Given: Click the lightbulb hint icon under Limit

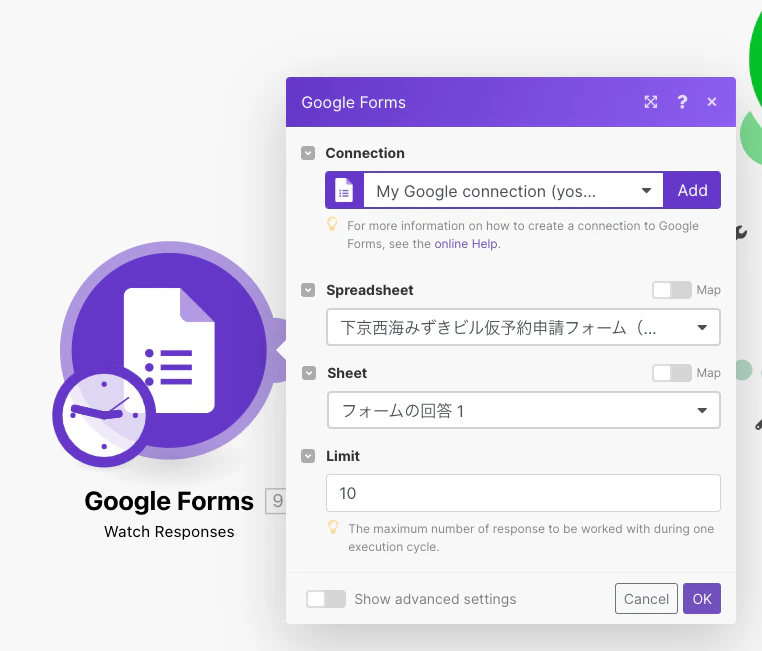Looking at the screenshot, I should click(333, 527).
